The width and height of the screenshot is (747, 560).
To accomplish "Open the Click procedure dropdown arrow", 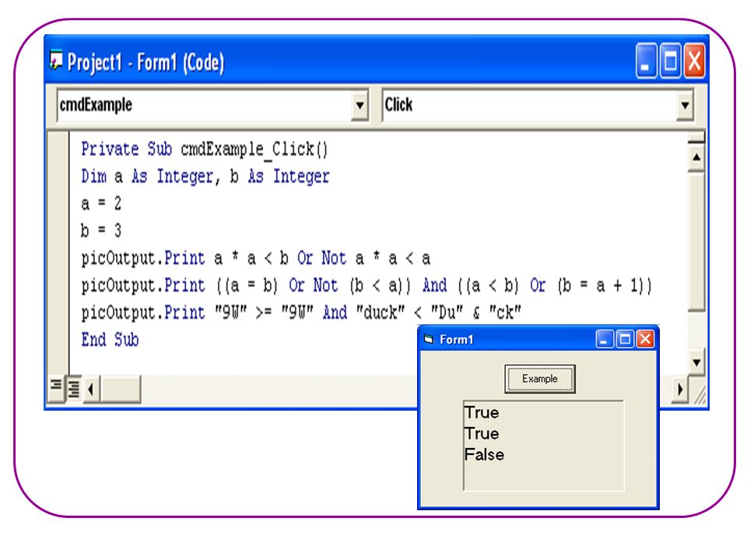I will tap(685, 105).
